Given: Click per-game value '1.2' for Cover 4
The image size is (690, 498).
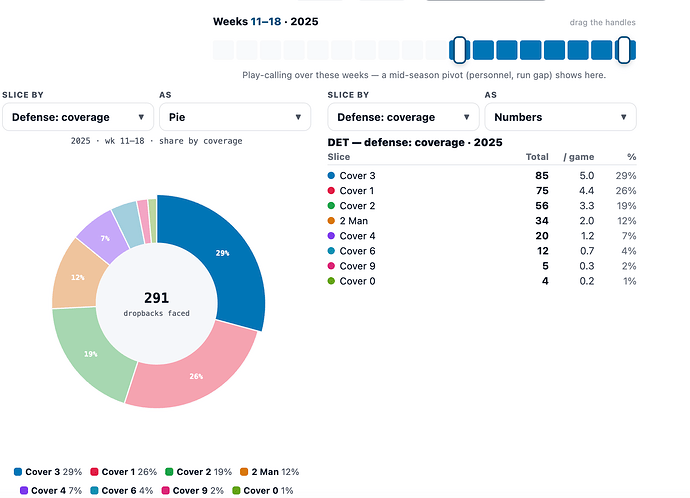Looking at the screenshot, I should (587, 236).
